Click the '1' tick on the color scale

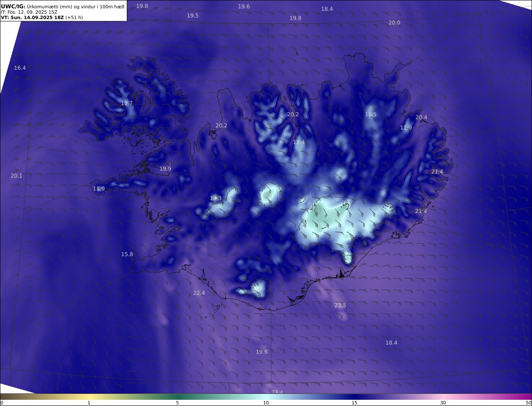tap(89, 403)
